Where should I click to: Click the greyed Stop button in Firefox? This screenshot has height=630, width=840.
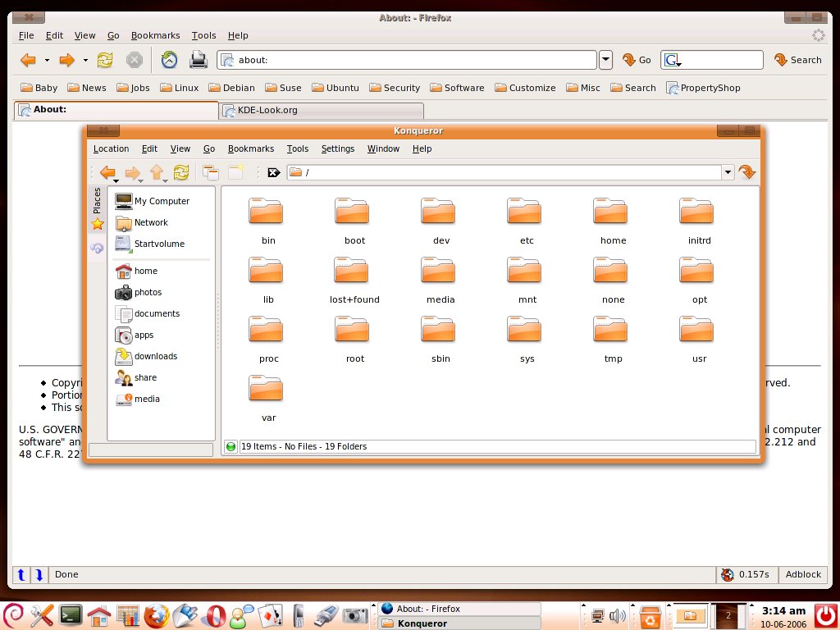click(x=135, y=60)
